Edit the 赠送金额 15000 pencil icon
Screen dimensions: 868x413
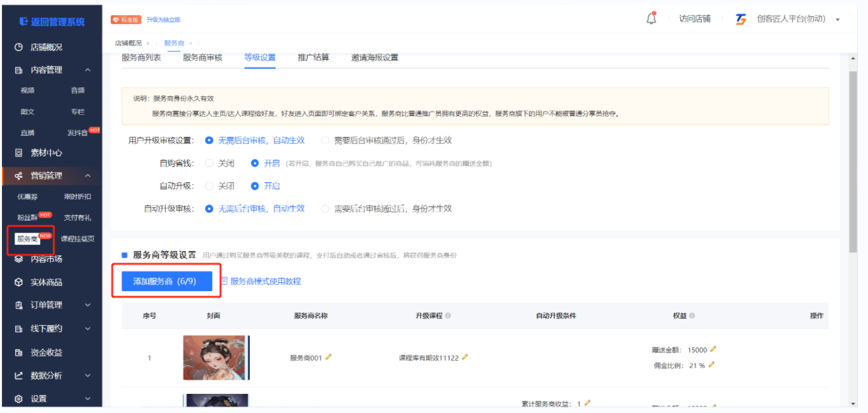coord(713,349)
